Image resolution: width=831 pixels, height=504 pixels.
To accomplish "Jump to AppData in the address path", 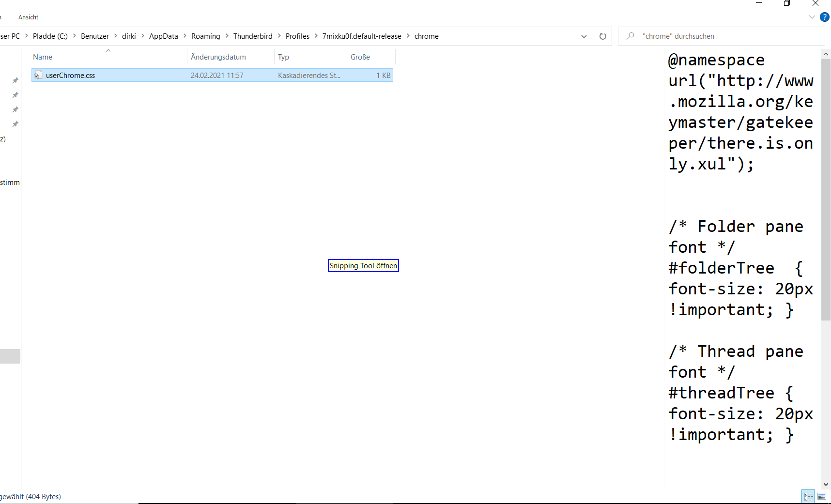I will click(x=164, y=36).
